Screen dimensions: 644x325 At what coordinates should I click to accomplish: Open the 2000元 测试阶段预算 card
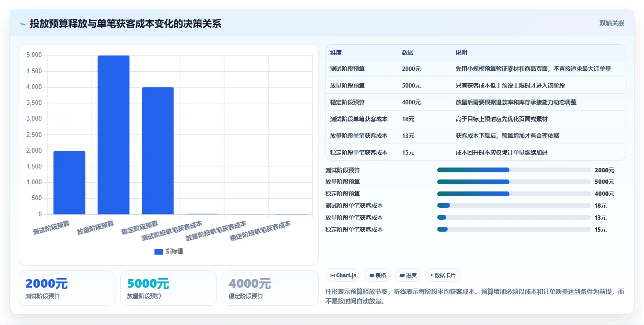click(67, 288)
